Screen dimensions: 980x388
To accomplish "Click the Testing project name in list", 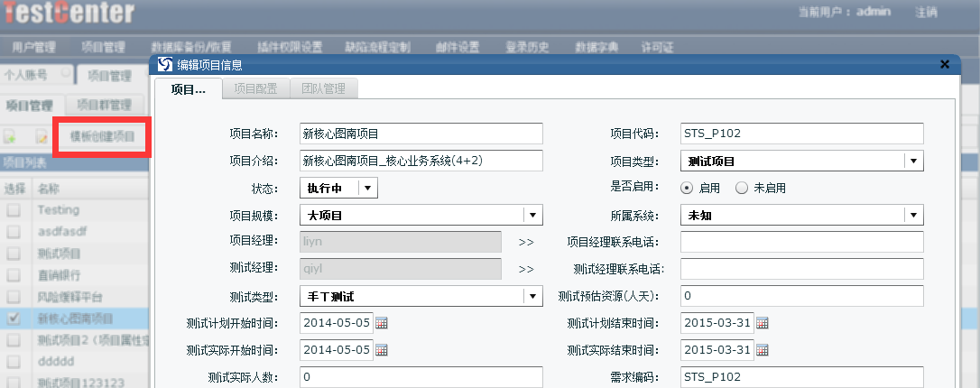I will coord(58,210).
